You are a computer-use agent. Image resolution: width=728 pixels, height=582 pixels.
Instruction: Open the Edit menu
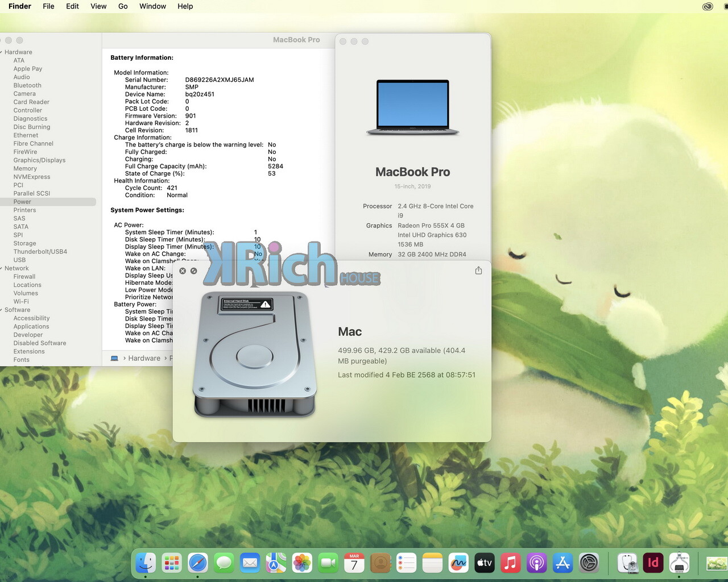tap(72, 6)
